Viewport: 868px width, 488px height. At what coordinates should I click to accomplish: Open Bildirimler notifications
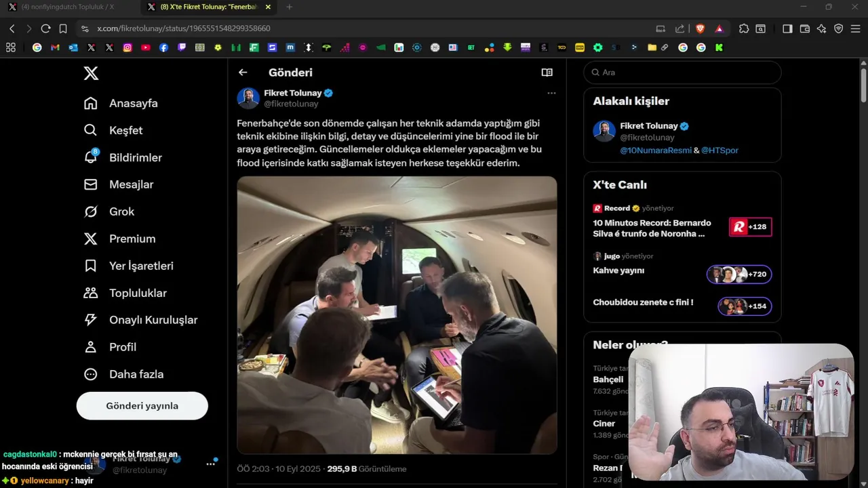[x=123, y=157]
